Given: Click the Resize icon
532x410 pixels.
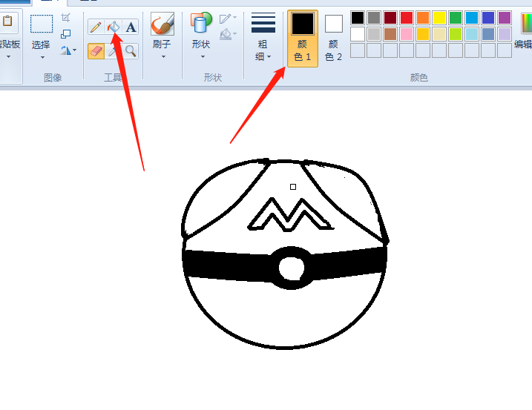Looking at the screenshot, I should [65, 34].
